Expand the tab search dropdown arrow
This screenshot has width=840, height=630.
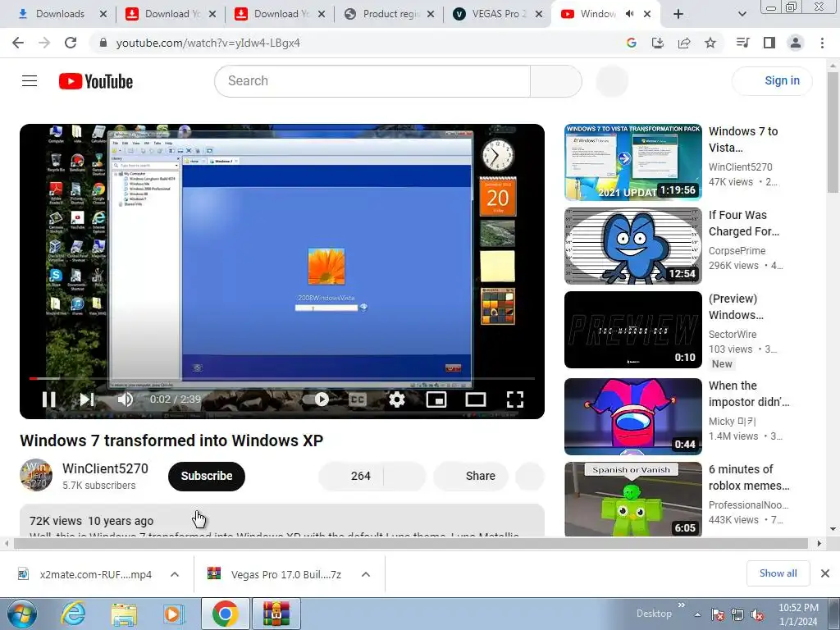click(x=742, y=14)
